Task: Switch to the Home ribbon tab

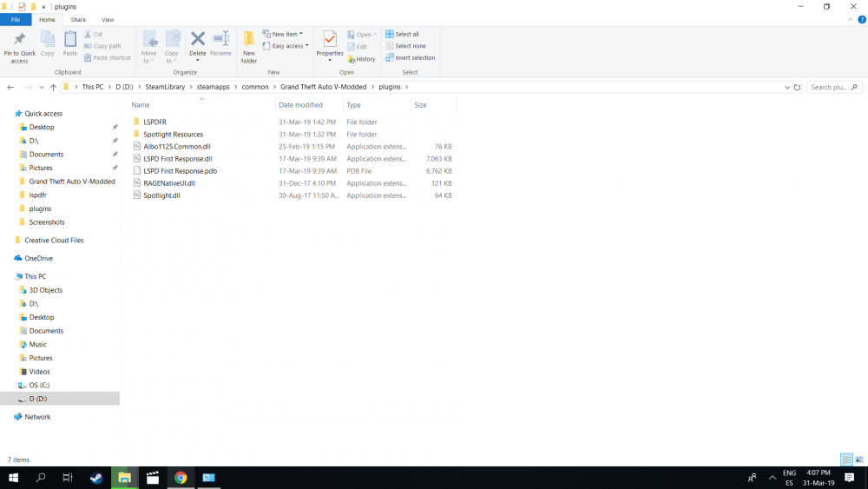Action: [x=47, y=19]
